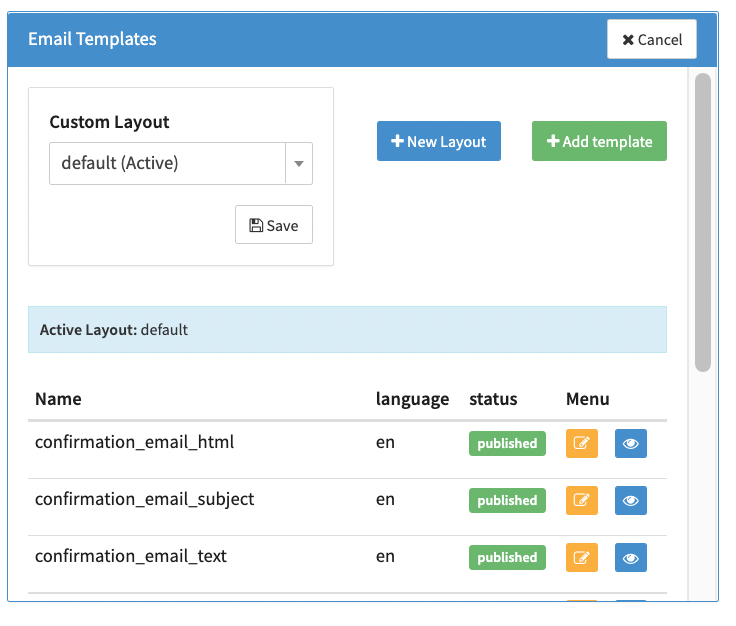Click the vertical scrollbar thumb
Image resolution: width=736 pixels, height=626 pixels.
click(703, 222)
